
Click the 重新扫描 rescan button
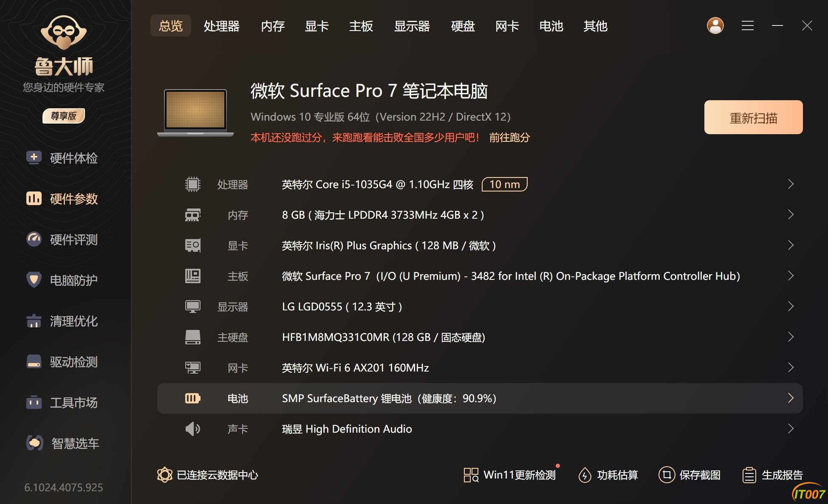(753, 117)
